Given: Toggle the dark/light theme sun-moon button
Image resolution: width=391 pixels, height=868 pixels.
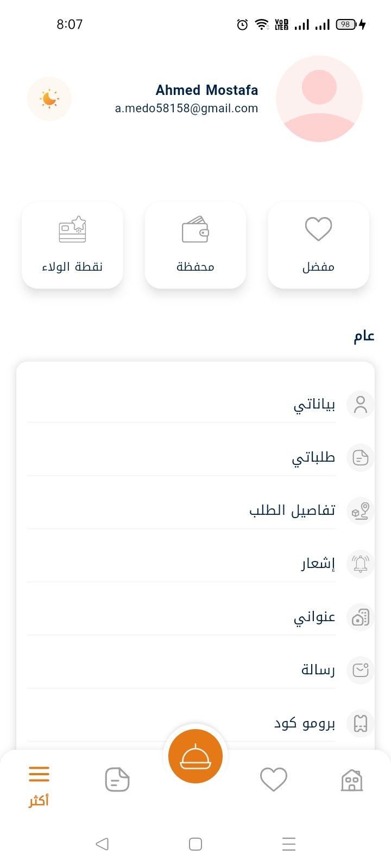Looking at the screenshot, I should click(x=49, y=99).
